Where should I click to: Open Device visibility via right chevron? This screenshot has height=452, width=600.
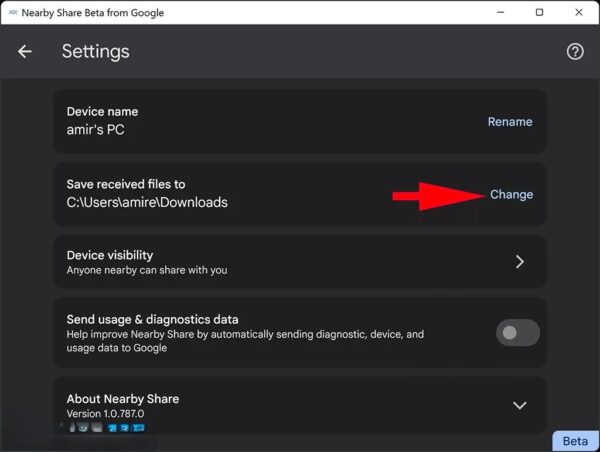[519, 262]
